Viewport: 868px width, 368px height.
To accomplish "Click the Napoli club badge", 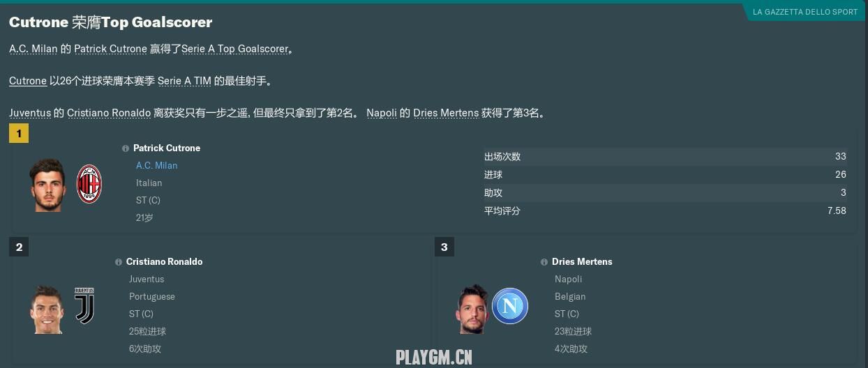I will click(x=510, y=306).
